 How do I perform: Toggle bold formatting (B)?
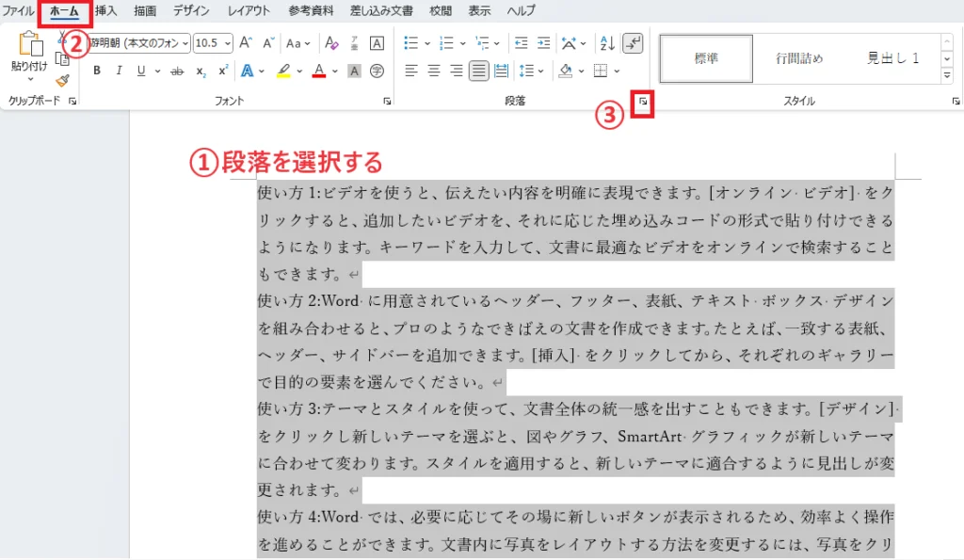[97, 72]
